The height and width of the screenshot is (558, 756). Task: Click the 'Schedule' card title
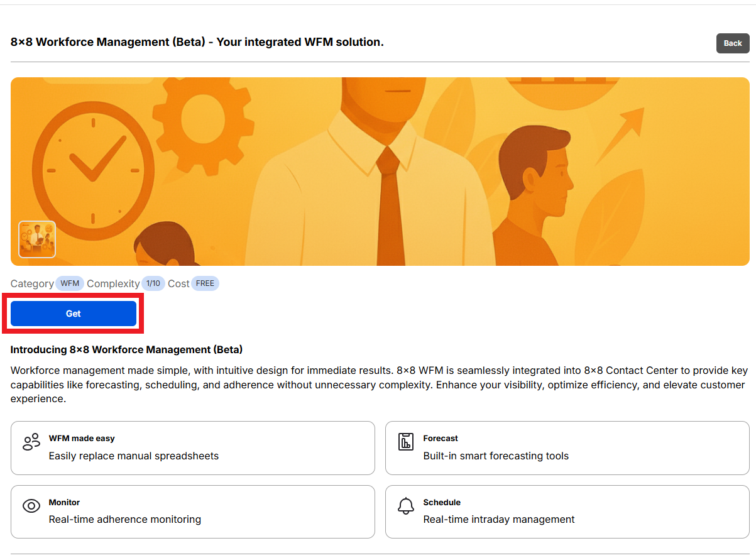pos(442,503)
